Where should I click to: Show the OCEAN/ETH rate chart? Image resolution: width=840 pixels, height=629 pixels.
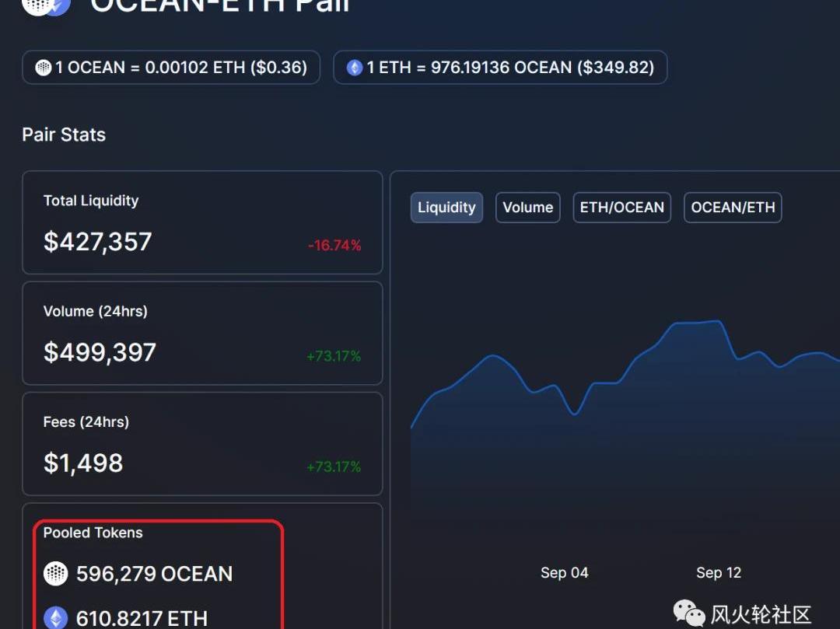(x=733, y=208)
